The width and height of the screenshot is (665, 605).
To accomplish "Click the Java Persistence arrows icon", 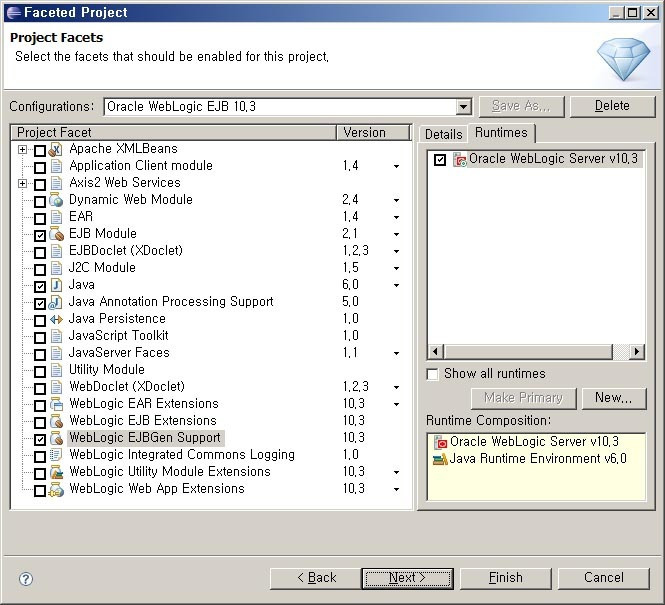I will (x=56, y=319).
